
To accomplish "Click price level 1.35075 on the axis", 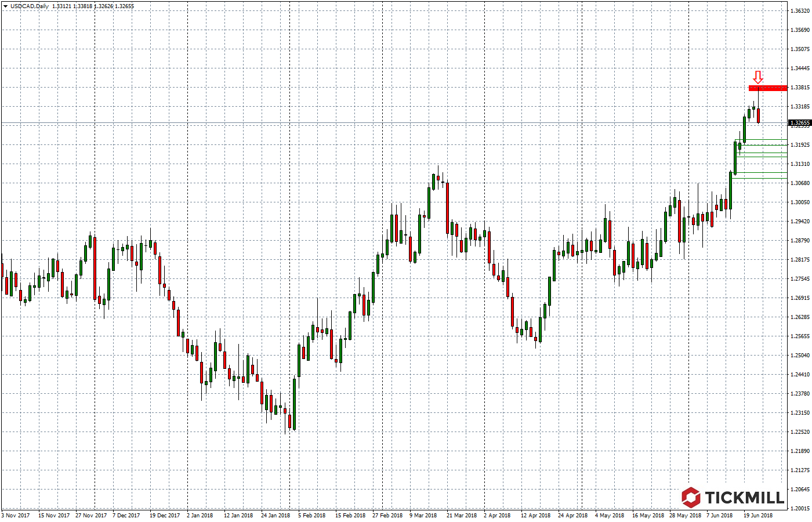I will pyautogui.click(x=800, y=49).
